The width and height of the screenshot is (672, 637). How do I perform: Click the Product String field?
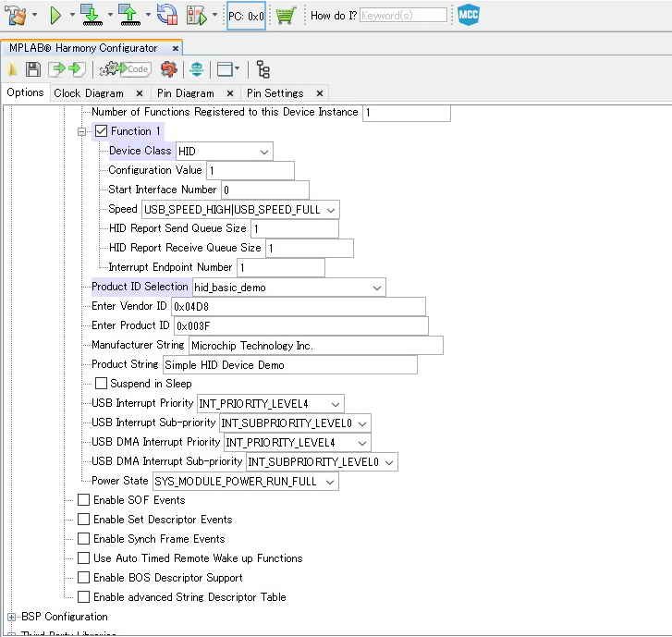click(x=290, y=365)
